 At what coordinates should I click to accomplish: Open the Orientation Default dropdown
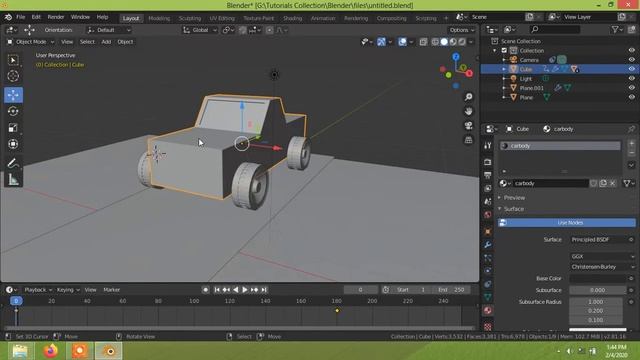point(109,30)
